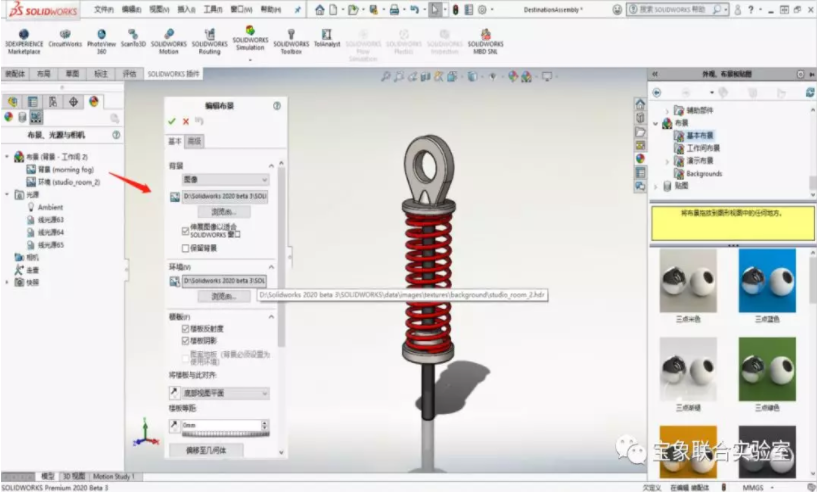The image size is (817, 499).
Task: Open the Tools menu
Action: pyautogui.click(x=213, y=9)
